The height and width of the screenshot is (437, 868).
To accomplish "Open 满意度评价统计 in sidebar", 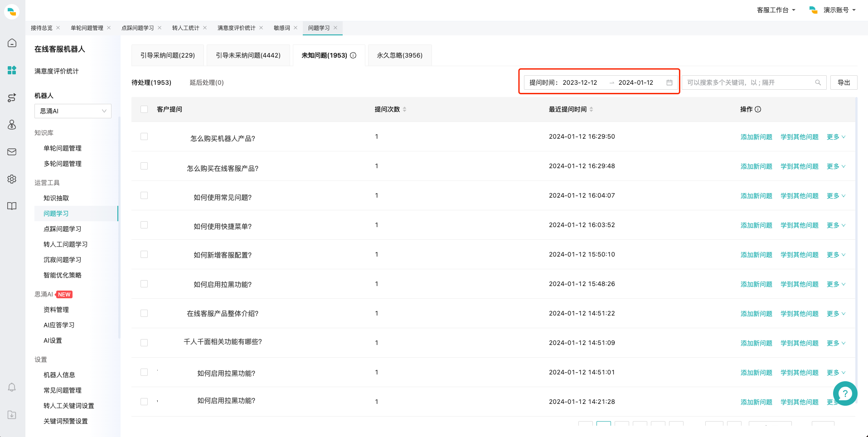I will tap(57, 71).
